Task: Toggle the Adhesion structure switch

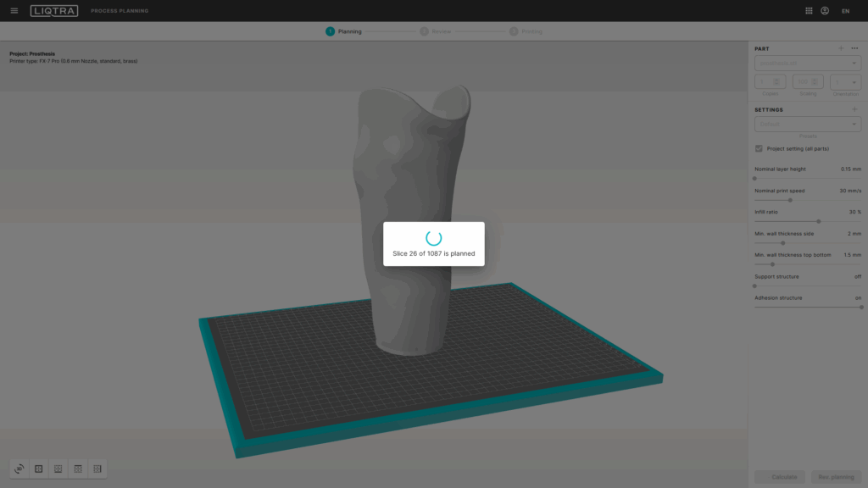Action: (x=860, y=307)
